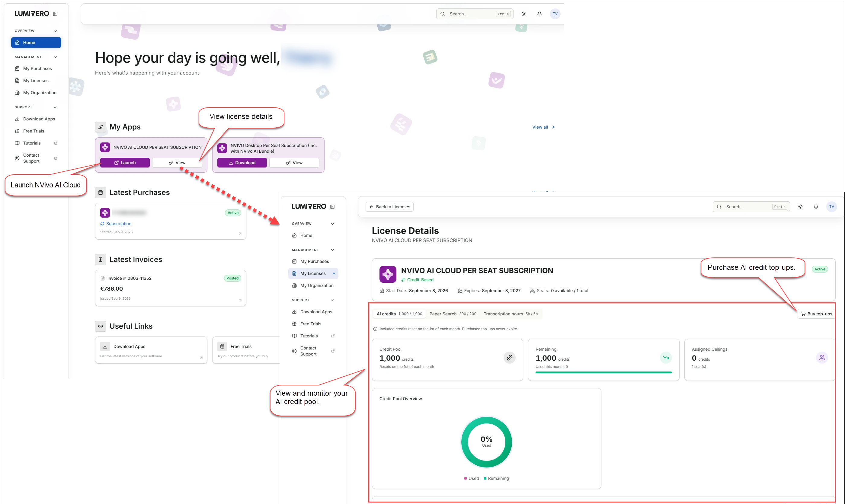
Task: Collapse OVERVIEW section on Home page sidebar
Action: [55, 31]
